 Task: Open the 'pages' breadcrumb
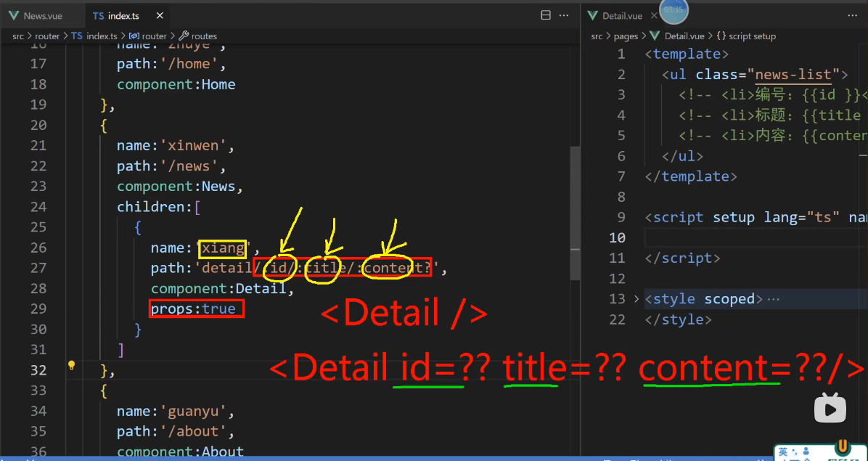(x=626, y=36)
